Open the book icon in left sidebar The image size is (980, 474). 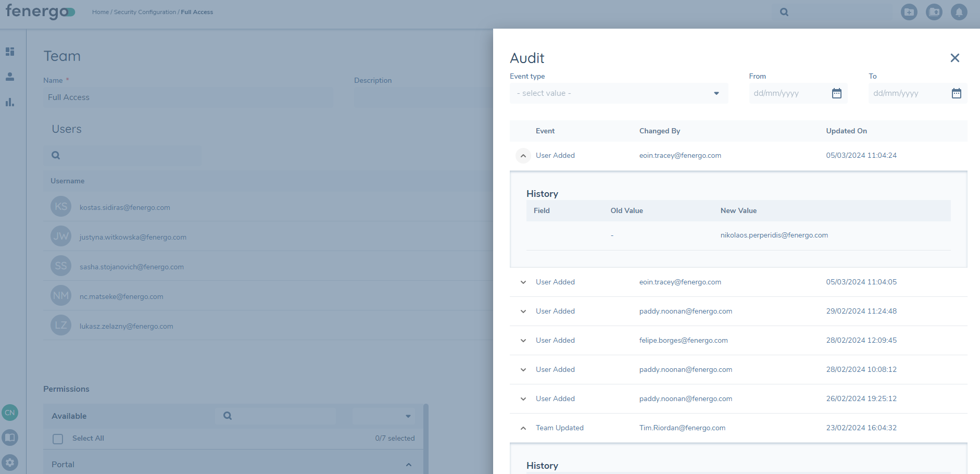coord(10,438)
